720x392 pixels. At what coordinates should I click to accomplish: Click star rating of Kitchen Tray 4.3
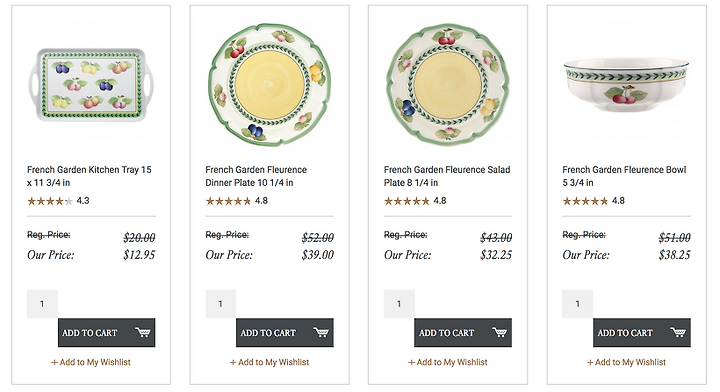click(x=50, y=201)
